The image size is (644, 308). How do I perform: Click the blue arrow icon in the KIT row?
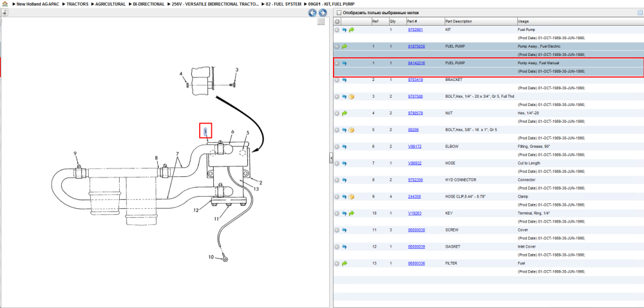(344, 30)
